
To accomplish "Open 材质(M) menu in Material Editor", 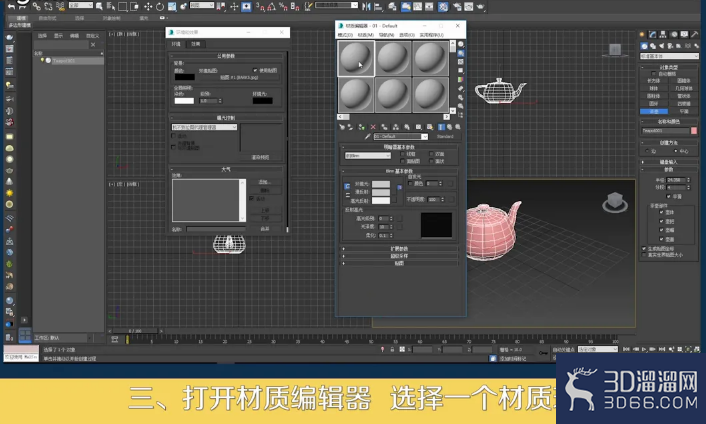I will click(x=365, y=35).
